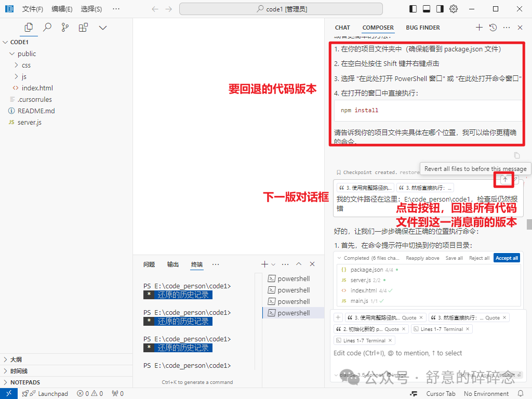Open server.js in the explorer
This screenshot has height=399, width=532.
coord(66,122)
